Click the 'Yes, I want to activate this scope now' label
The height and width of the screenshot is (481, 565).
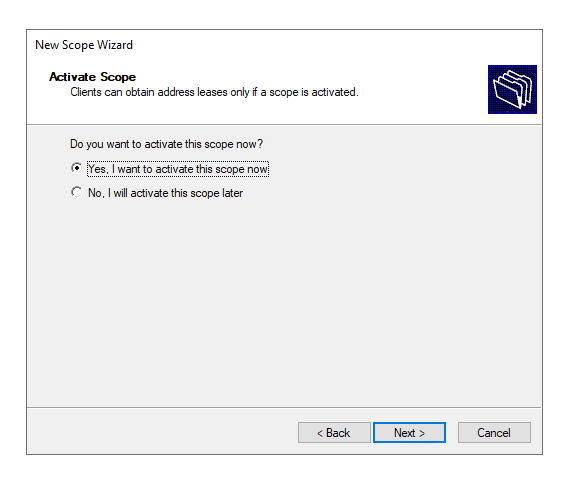178,169
